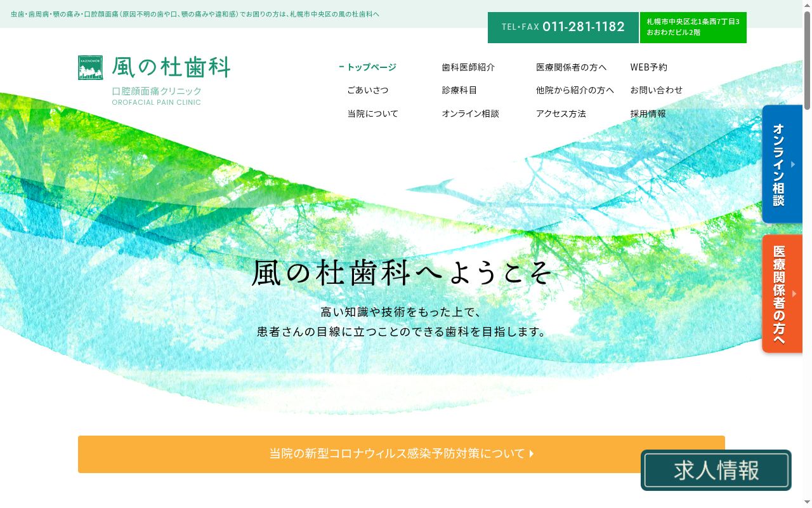Open ごあいさつ menu item
This screenshot has width=812, height=508.
[x=368, y=90]
